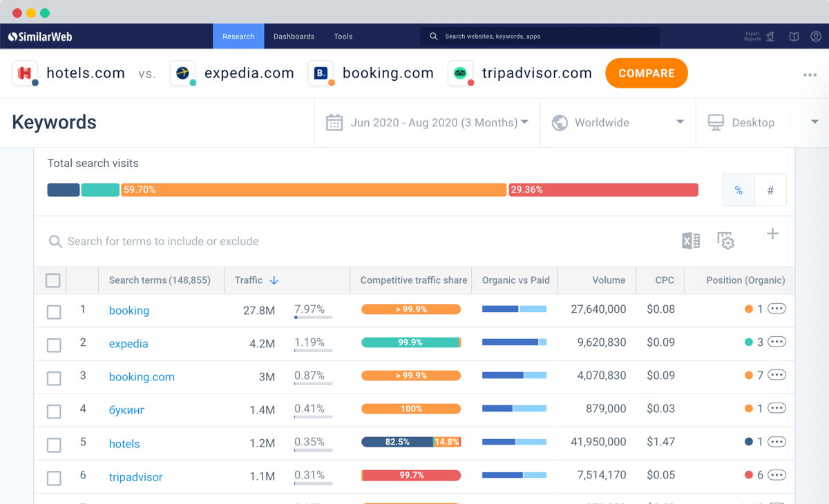Image resolution: width=829 pixels, height=504 pixels.
Task: Open the tripadvisor keyword link
Action: point(135,477)
